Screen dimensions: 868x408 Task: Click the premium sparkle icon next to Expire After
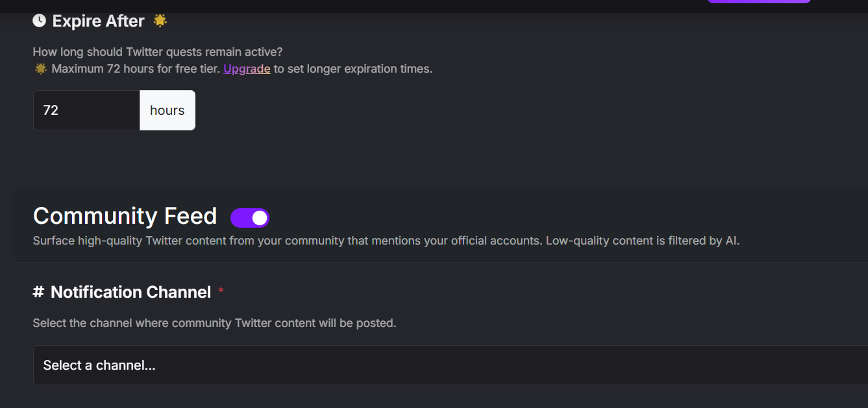pyautogui.click(x=160, y=20)
